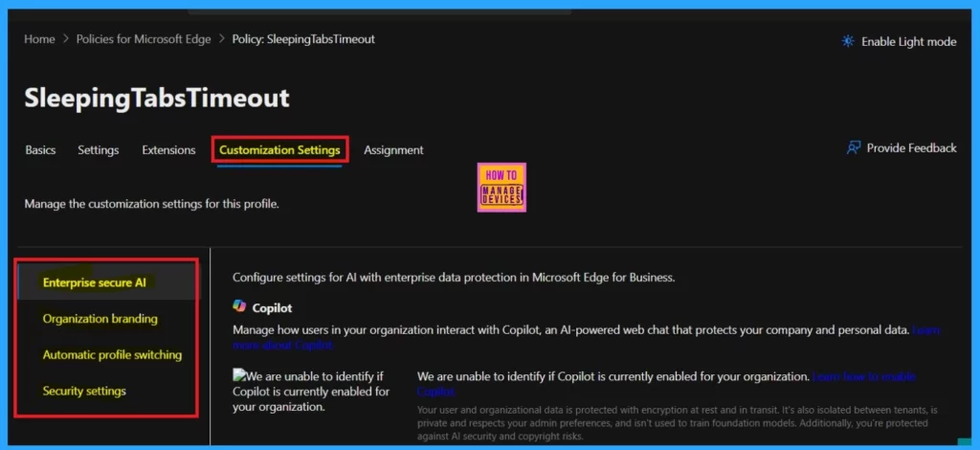Image resolution: width=980 pixels, height=450 pixels.
Task: Click the sun icon for Light mode
Action: click(x=848, y=41)
